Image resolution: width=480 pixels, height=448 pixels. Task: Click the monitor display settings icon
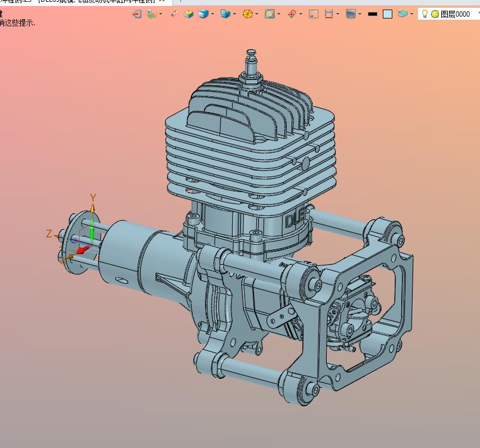[x=351, y=14]
